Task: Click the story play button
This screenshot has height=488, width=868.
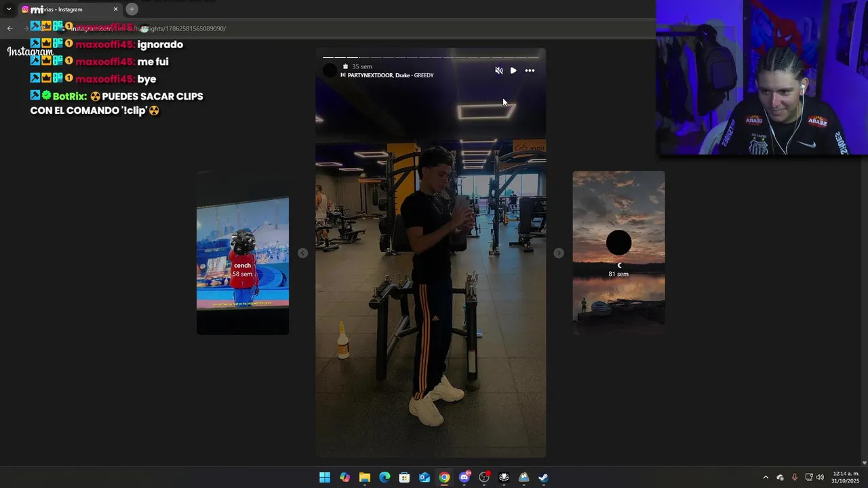Action: (513, 70)
